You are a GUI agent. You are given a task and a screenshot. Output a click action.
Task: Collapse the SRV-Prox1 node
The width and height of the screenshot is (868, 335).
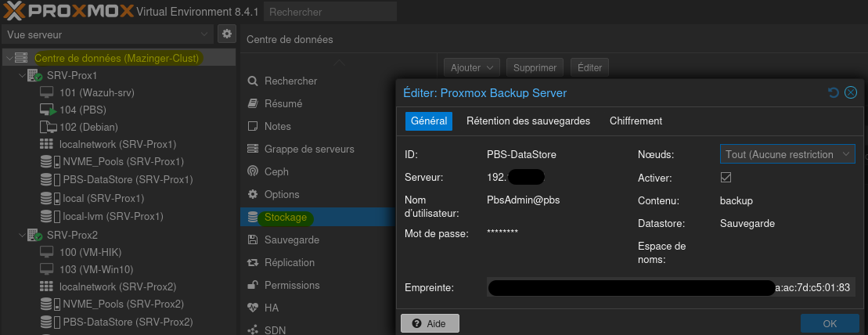[21, 76]
